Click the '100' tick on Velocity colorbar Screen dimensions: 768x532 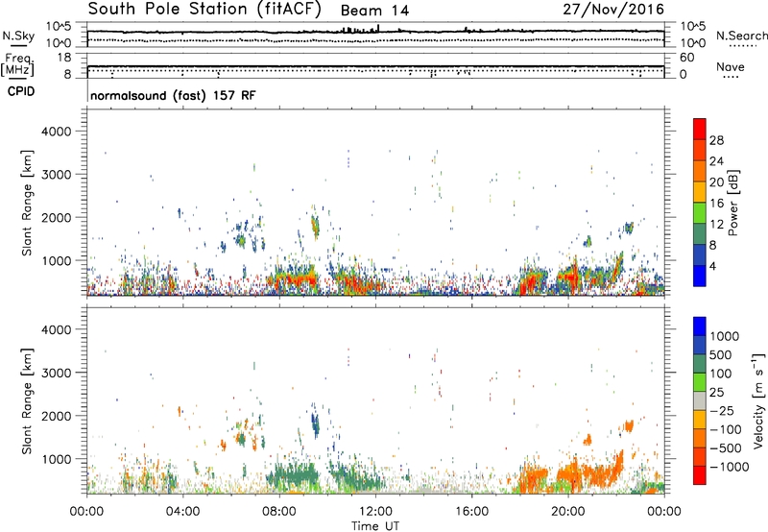[x=721, y=374]
